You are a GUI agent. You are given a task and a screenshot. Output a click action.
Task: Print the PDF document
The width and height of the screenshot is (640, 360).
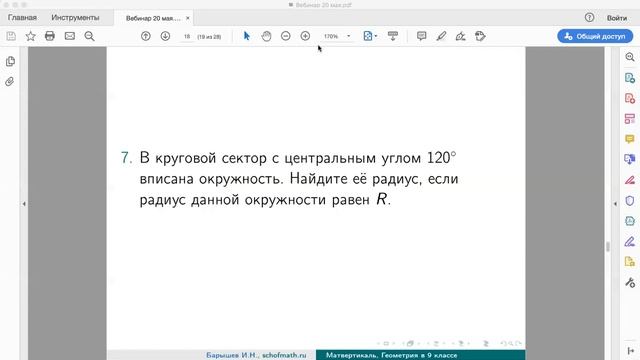(50, 36)
